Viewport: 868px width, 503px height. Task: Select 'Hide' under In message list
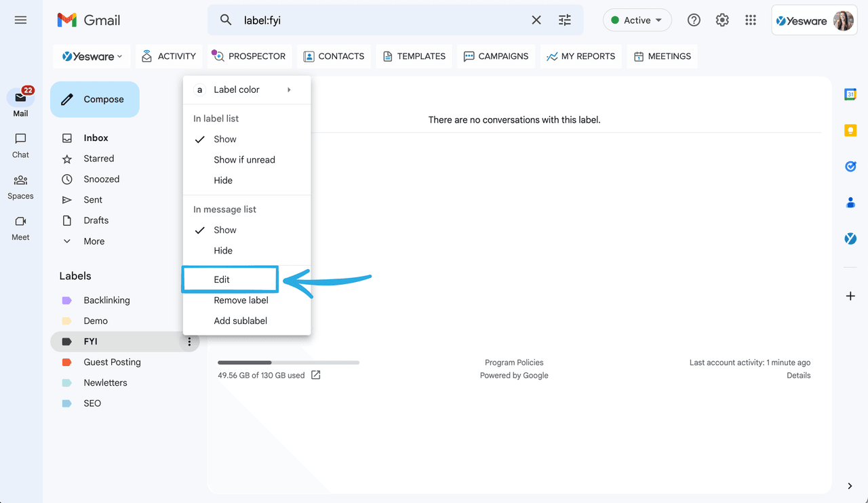(x=223, y=251)
